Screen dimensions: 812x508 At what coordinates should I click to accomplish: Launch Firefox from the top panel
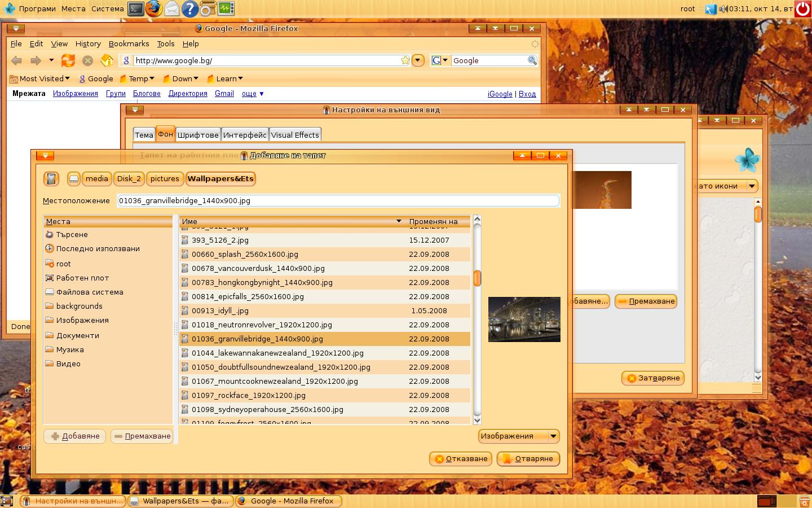coord(153,8)
